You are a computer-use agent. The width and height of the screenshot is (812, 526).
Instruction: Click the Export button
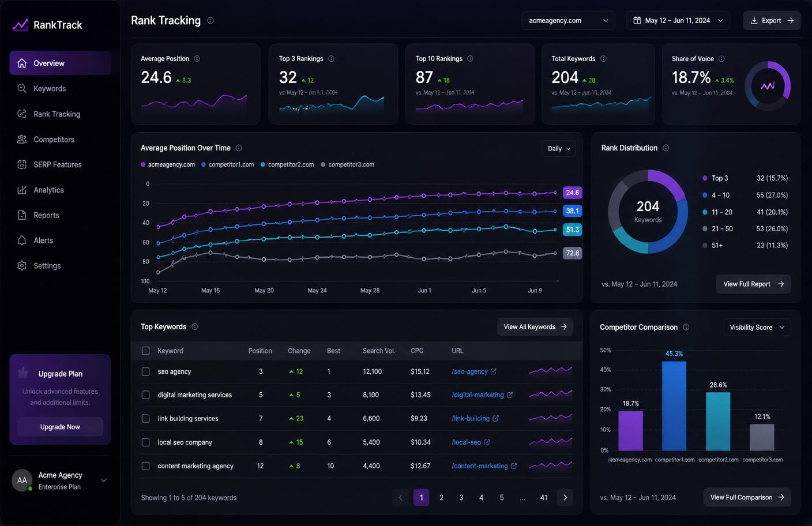[772, 20]
